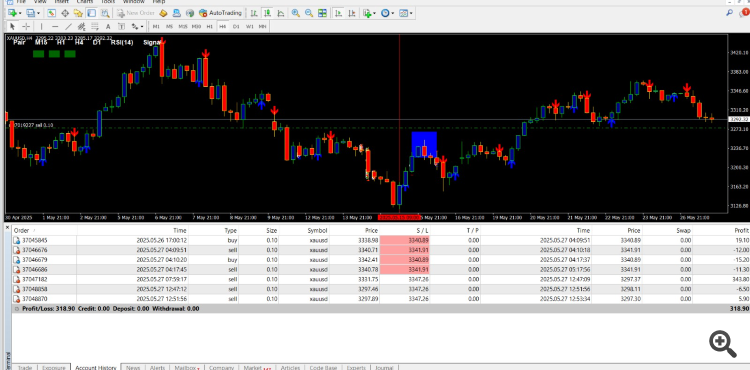This screenshot has width=750, height=370.
Task: Sort history by Profit column header
Action: (x=721, y=230)
